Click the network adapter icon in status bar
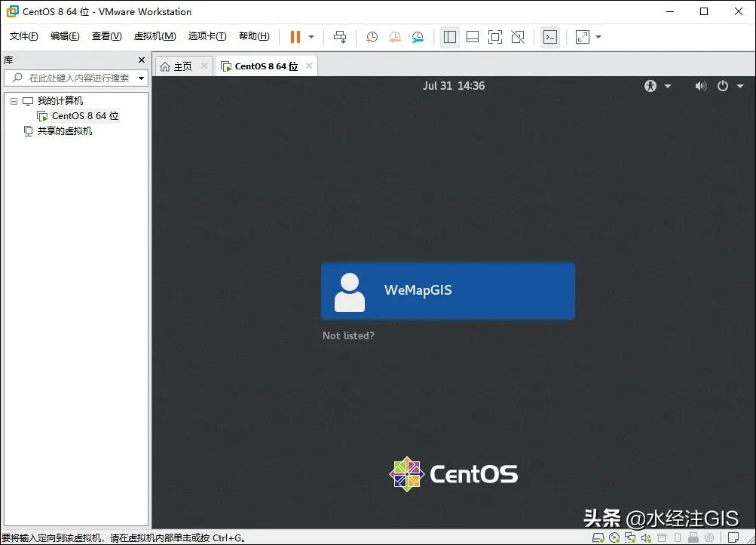Viewport: 756px width, 545px height. pyautogui.click(x=630, y=537)
